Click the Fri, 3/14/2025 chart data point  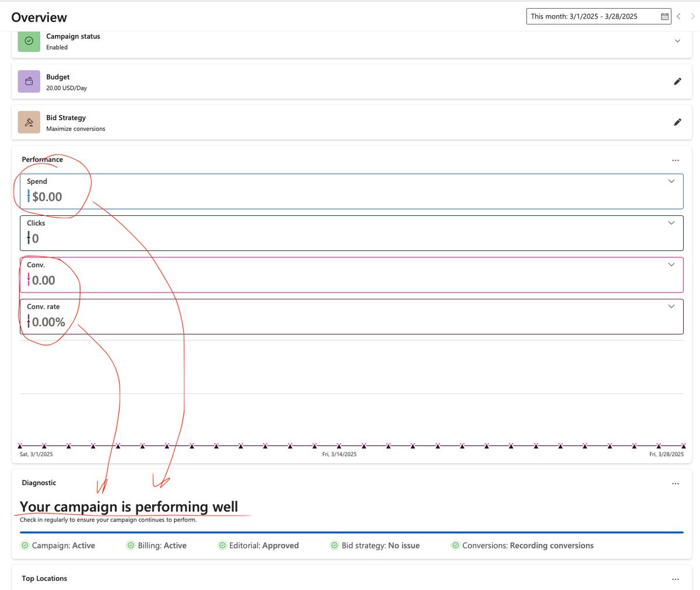point(339,446)
